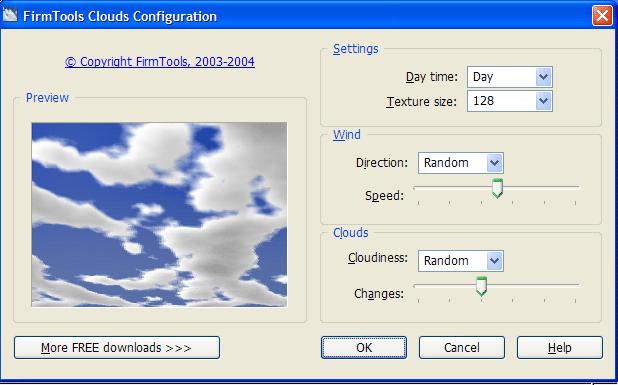618x385 pixels.
Task: Confirm settings with the OK button
Action: (x=364, y=348)
